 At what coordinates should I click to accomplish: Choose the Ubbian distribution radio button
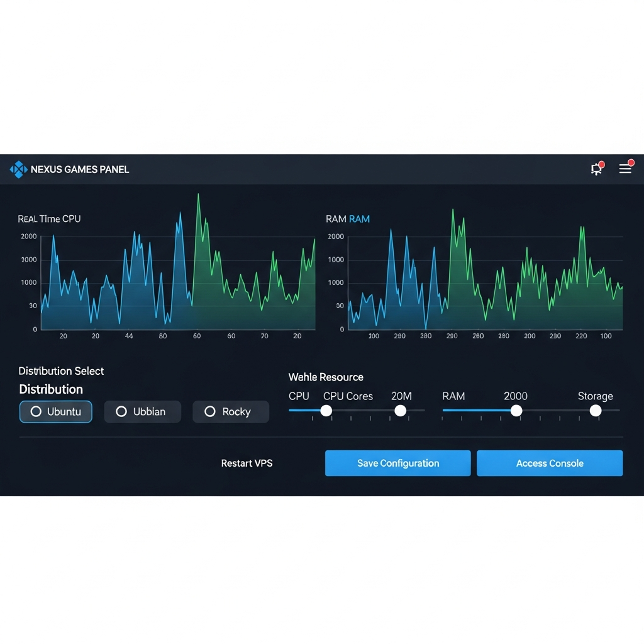pos(142,412)
